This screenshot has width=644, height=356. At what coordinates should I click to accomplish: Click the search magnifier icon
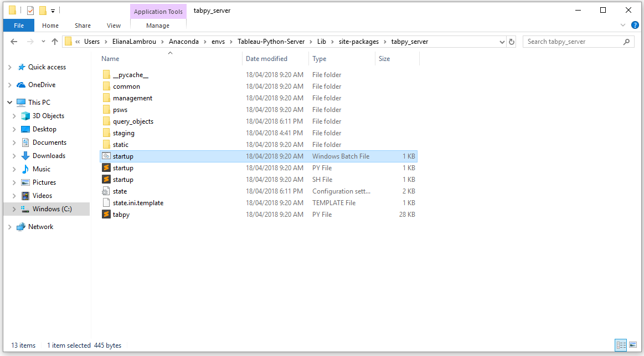(626, 42)
